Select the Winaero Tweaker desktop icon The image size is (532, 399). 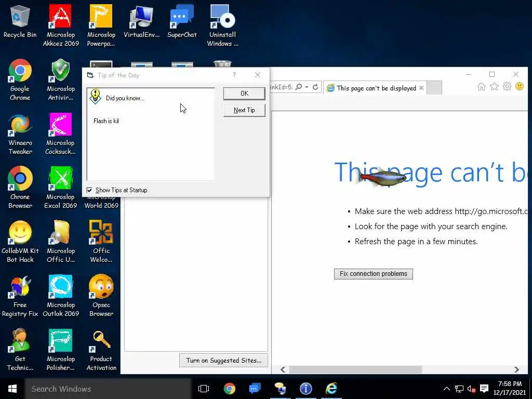[20, 134]
